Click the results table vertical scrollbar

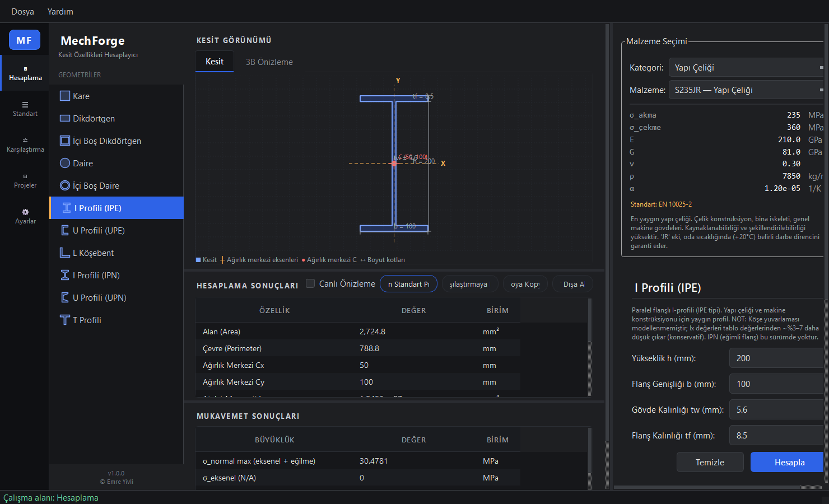point(589,347)
